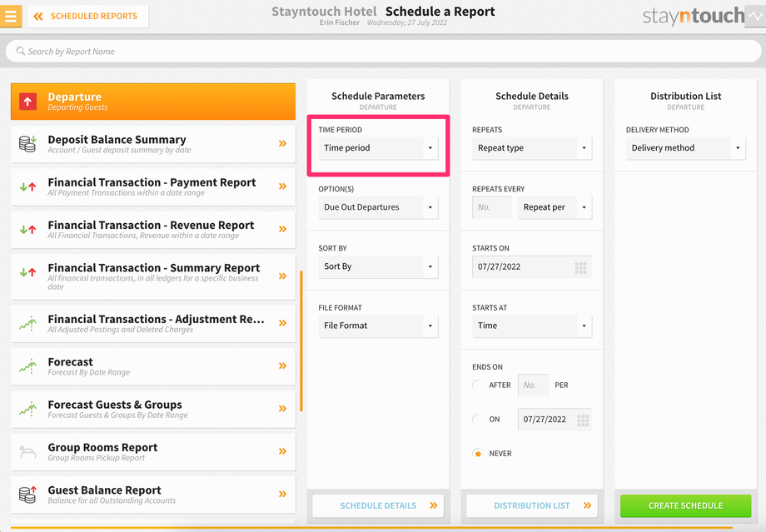The width and height of the screenshot is (766, 532).
Task: Click chevron on Summary Report row
Action: (282, 276)
